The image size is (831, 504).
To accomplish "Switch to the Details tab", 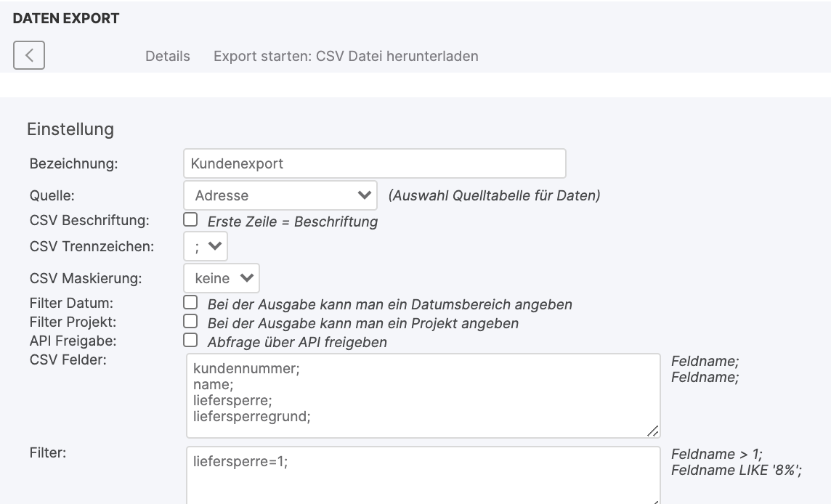I will (x=168, y=56).
